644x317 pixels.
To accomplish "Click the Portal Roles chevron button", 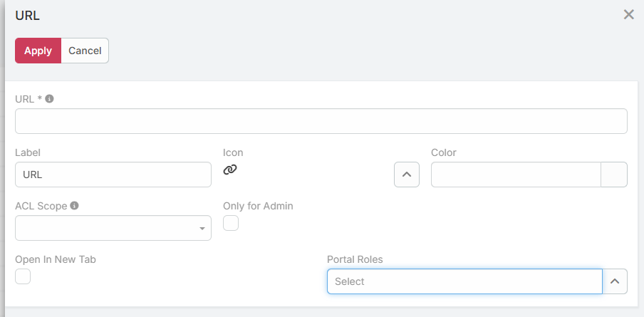I will coord(615,281).
